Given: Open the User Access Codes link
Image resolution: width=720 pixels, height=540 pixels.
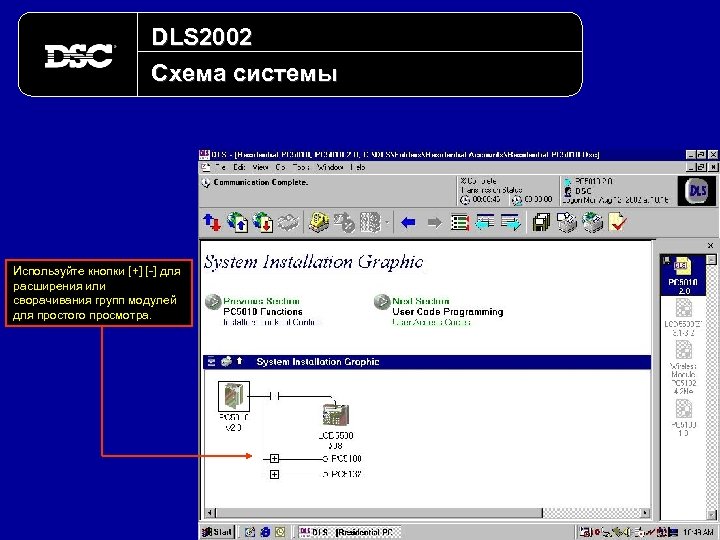Looking at the screenshot, I should 431,322.
